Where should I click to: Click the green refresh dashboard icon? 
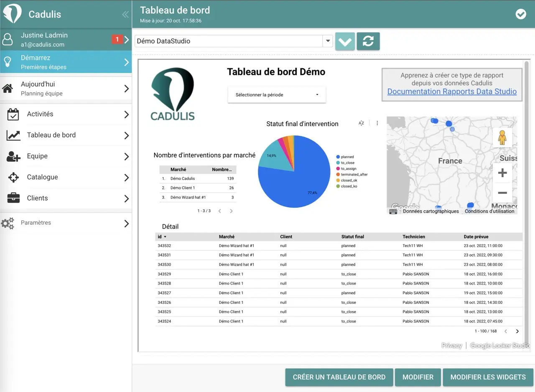[368, 41]
